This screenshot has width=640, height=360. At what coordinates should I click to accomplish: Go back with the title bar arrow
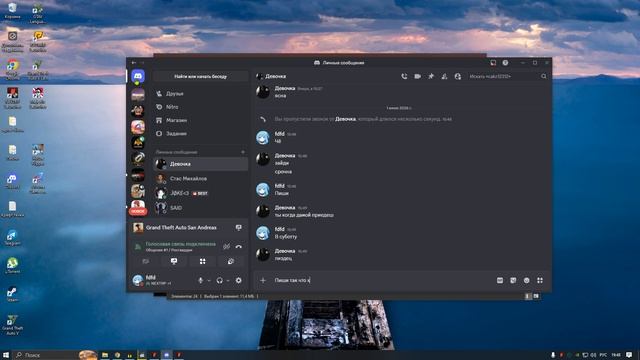(x=134, y=63)
